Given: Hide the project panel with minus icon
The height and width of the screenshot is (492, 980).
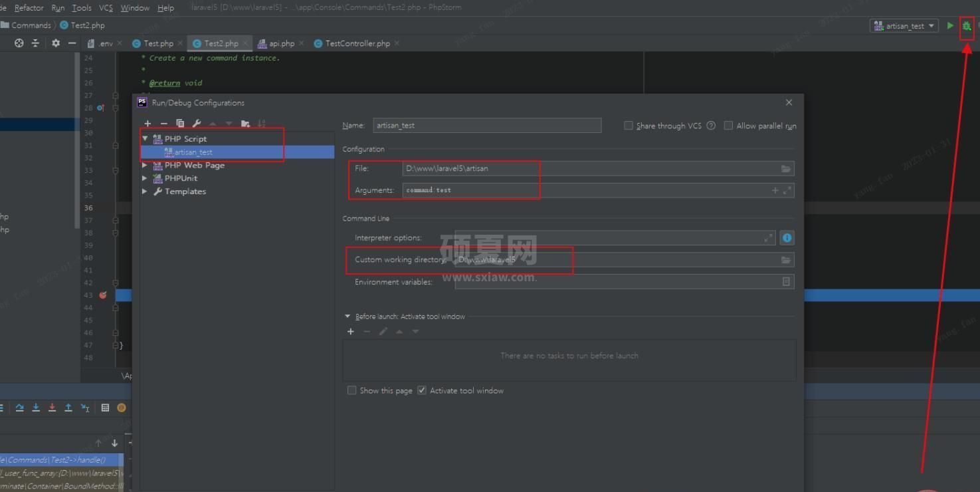Looking at the screenshot, I should coord(72,43).
